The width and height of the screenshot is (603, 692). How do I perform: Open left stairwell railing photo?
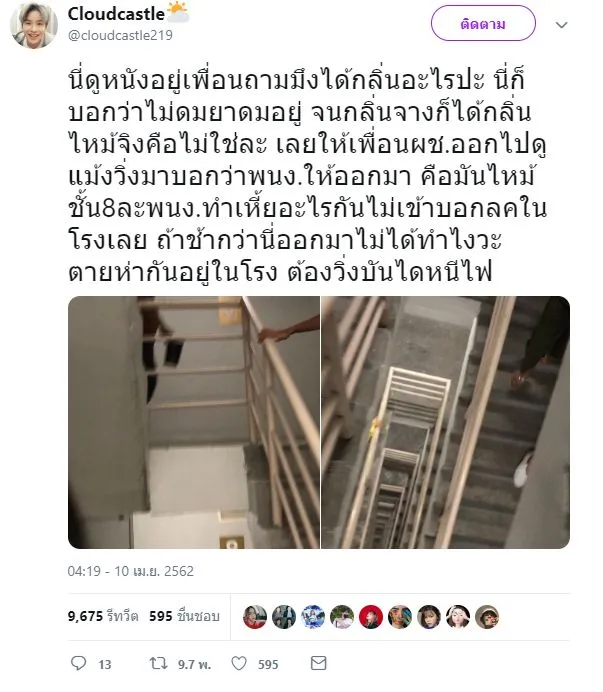[x=194, y=422]
